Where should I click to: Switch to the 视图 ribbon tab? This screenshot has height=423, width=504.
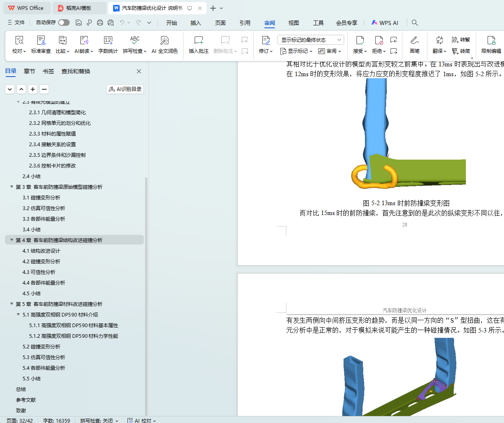293,23
